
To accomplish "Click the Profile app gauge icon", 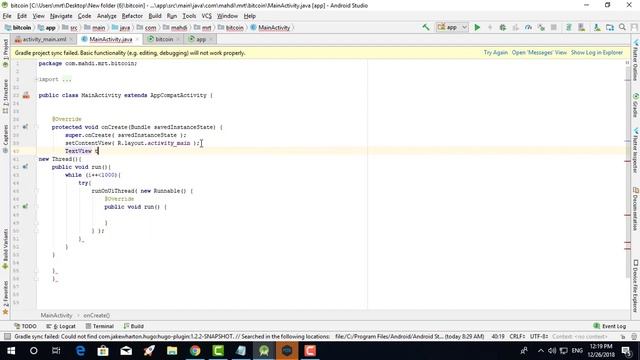I will click(528, 27).
